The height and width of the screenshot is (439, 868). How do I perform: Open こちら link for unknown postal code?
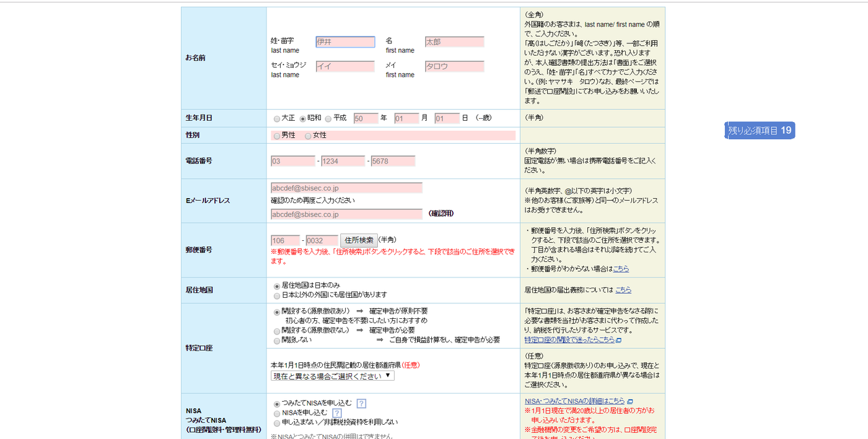(x=621, y=269)
